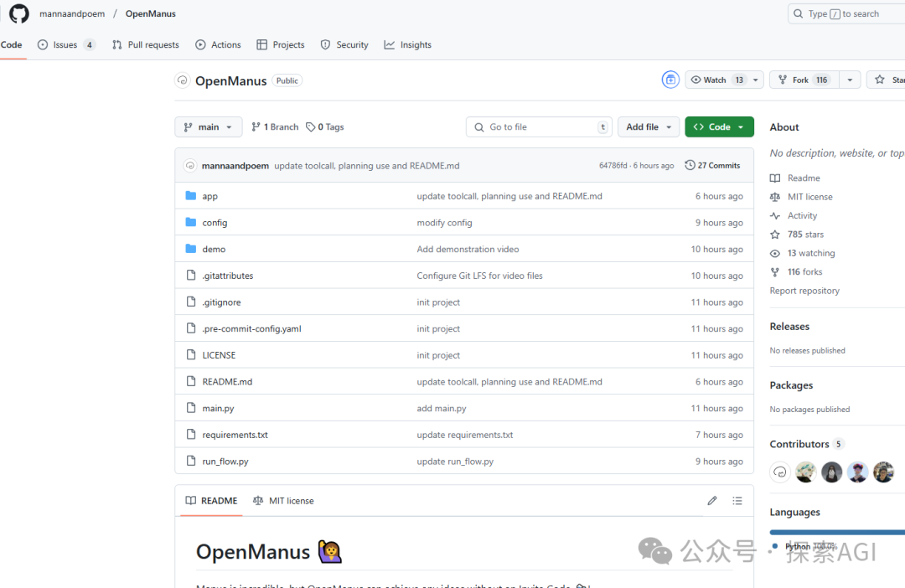Open the Insights tab

coord(408,44)
